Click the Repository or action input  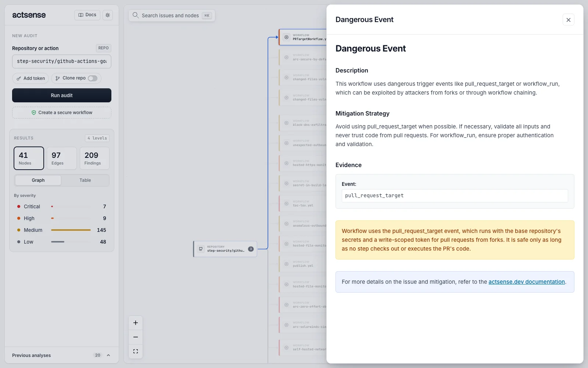[62, 61]
